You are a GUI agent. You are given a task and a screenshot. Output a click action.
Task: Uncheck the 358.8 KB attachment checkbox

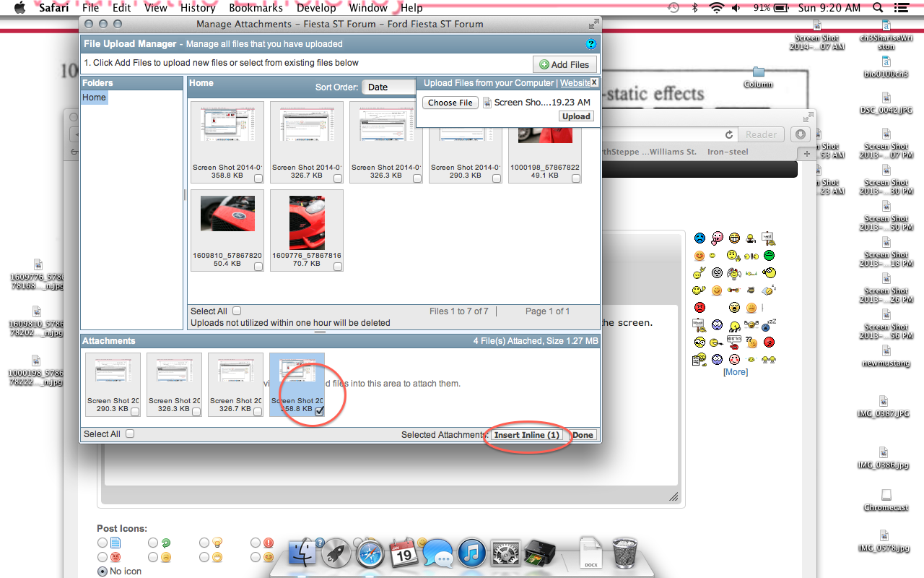(319, 411)
